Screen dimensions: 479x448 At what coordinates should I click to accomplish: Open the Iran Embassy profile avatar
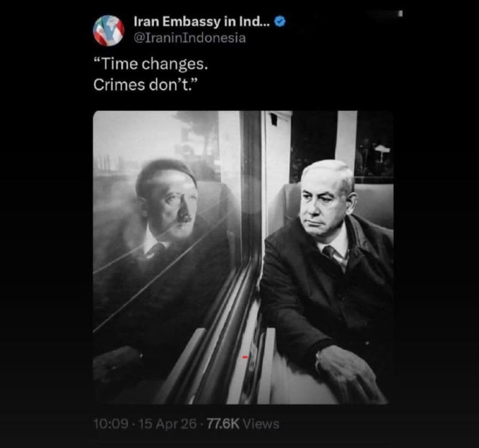pos(108,31)
